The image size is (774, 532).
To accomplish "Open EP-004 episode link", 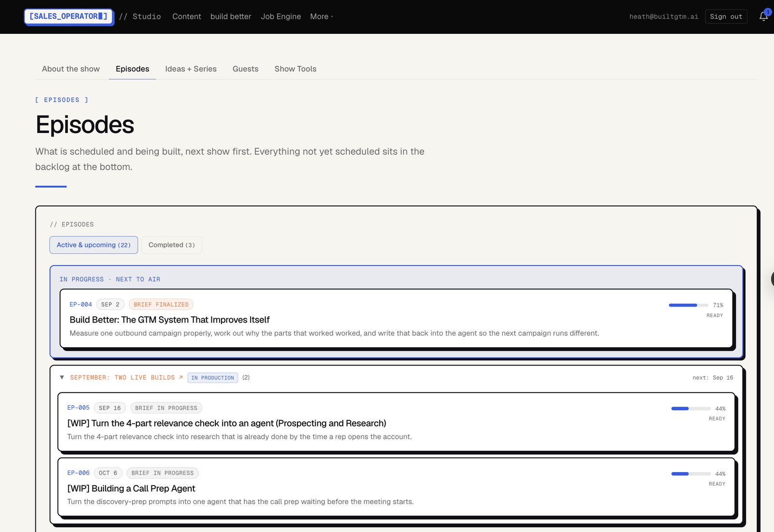I will (x=81, y=304).
